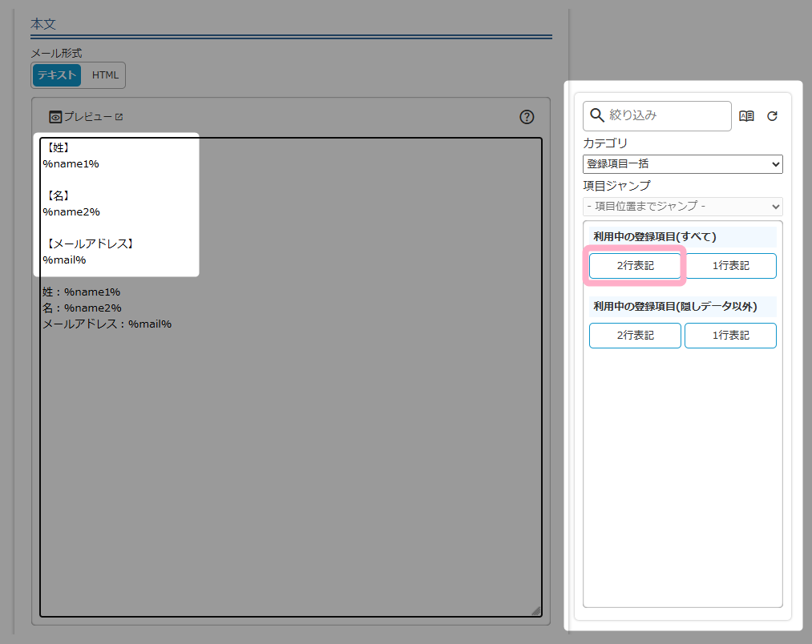Click 2行表記 under 隠しデータ以外
The height and width of the screenshot is (644, 812).
click(635, 336)
